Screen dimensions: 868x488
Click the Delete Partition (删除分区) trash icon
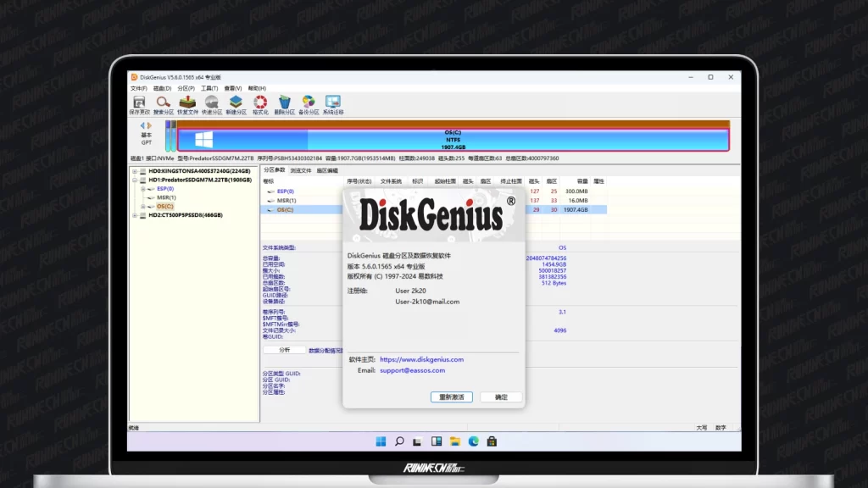click(x=285, y=103)
